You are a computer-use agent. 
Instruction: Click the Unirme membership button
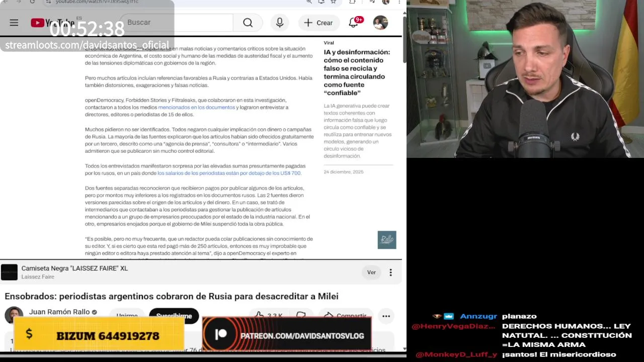127,316
